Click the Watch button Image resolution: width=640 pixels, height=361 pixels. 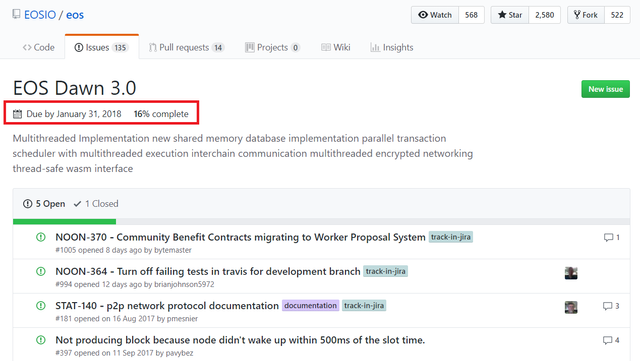pos(435,15)
